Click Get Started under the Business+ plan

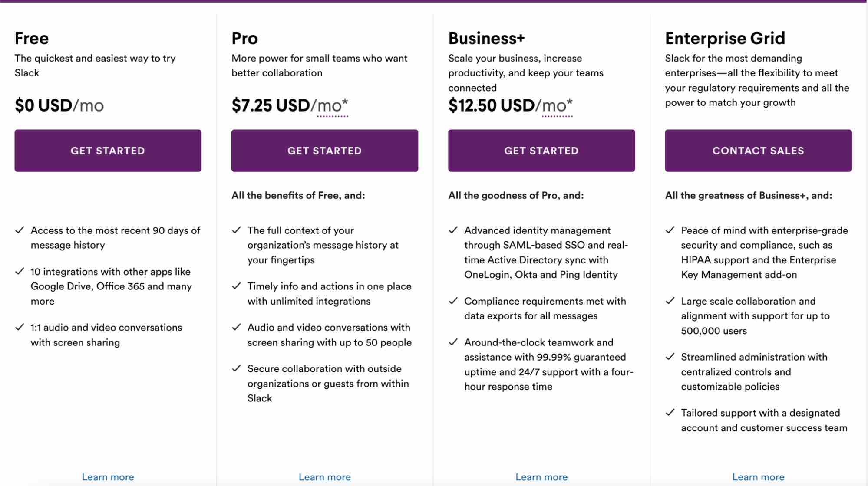(x=541, y=151)
